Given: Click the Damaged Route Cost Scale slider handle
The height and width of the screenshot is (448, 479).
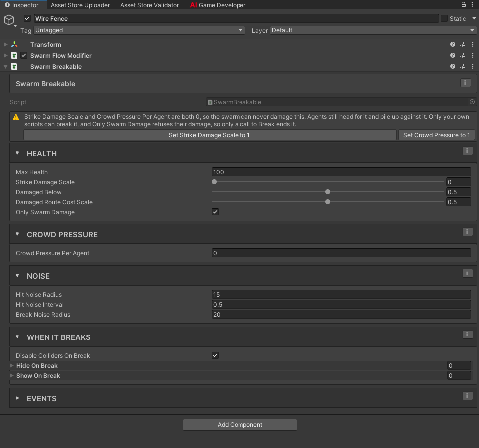Looking at the screenshot, I should click(328, 202).
